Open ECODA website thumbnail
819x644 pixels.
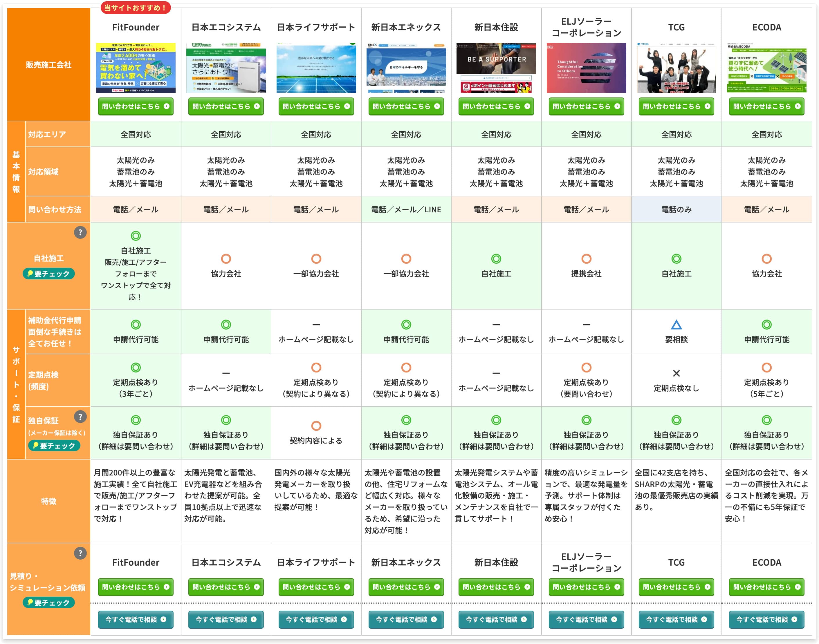click(766, 68)
